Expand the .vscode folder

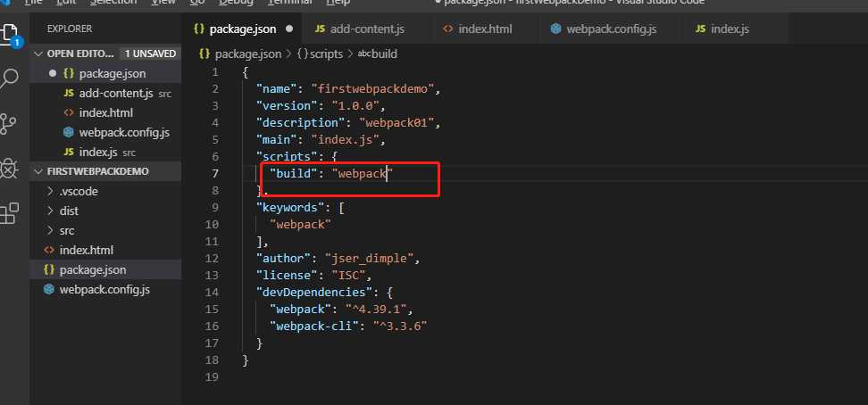[79, 192]
